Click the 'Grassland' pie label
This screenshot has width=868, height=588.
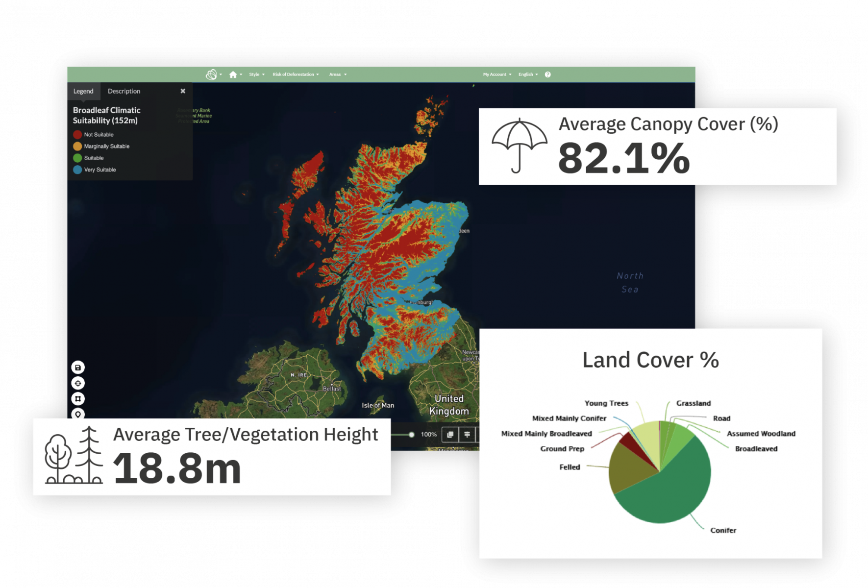tap(694, 403)
